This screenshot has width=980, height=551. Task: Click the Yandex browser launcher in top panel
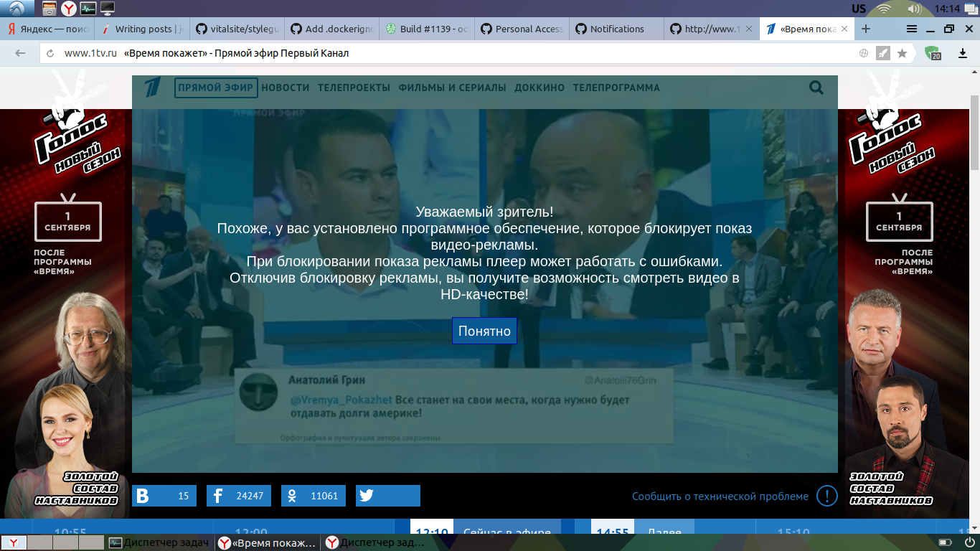click(69, 9)
